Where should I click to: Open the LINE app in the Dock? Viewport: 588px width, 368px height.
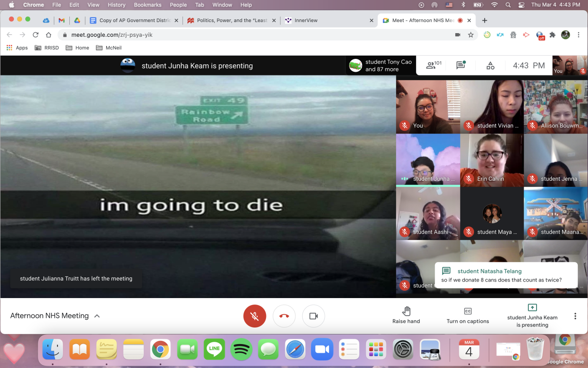click(x=214, y=350)
